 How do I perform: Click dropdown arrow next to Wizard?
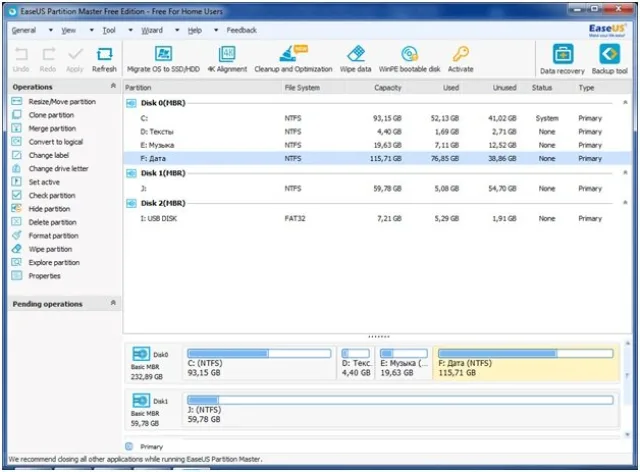click(177, 30)
